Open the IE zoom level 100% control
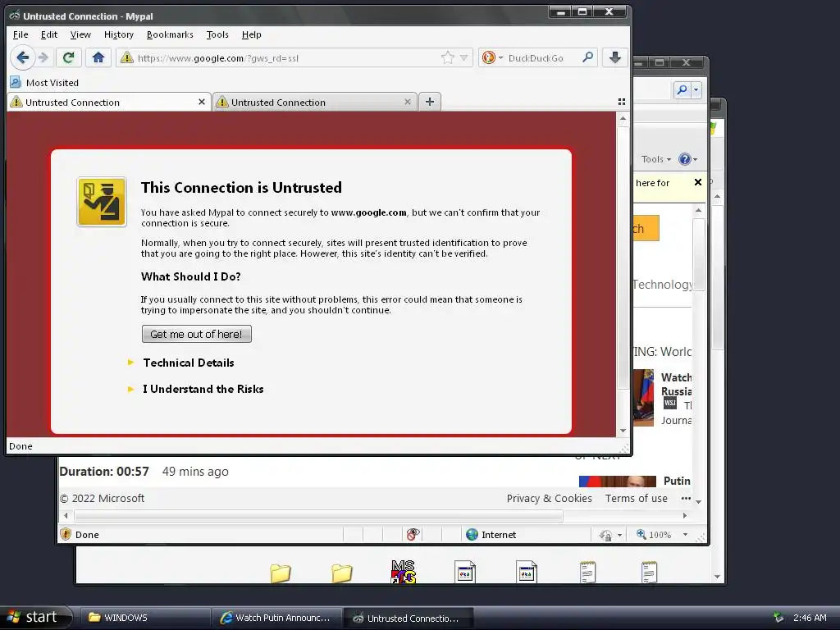Screen dimensions: 840x630 click(653, 535)
